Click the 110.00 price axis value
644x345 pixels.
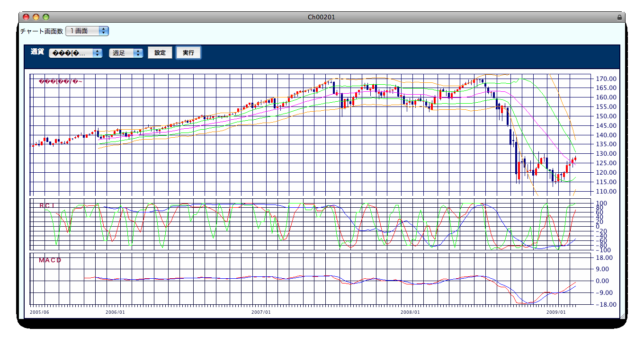(606, 192)
